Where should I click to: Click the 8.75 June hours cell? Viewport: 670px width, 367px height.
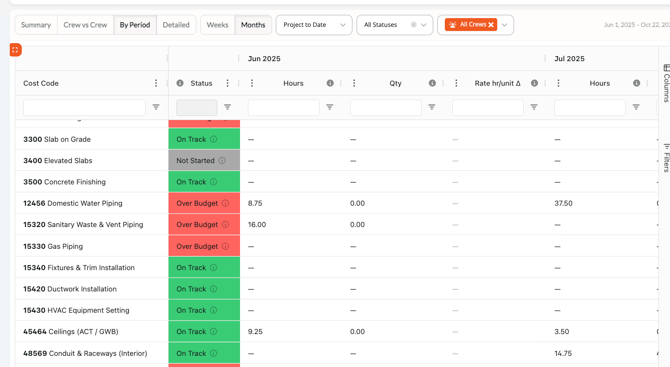pyautogui.click(x=255, y=203)
